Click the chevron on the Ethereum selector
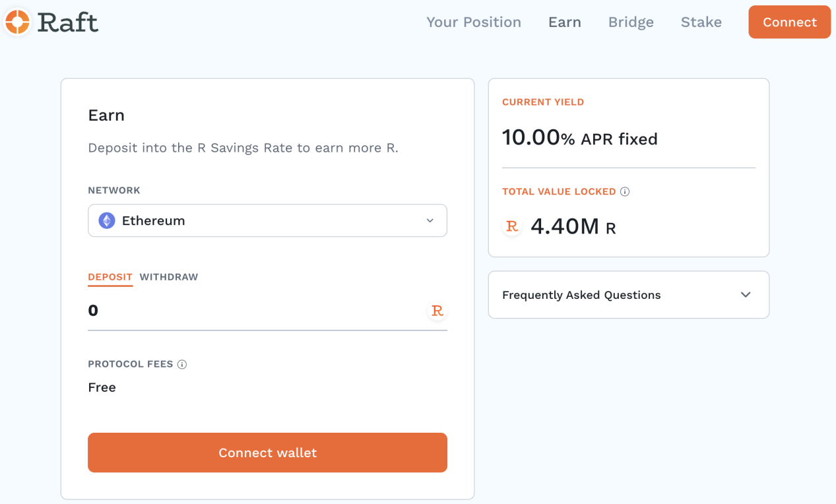This screenshot has width=836, height=504. (430, 220)
